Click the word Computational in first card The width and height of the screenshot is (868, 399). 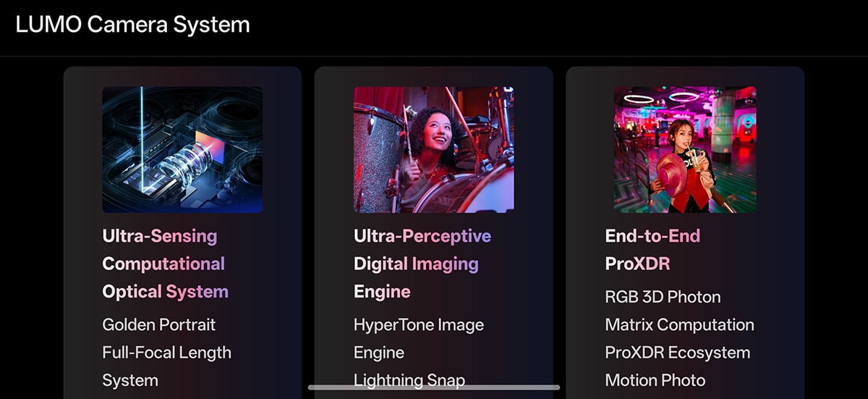pyautogui.click(x=163, y=264)
